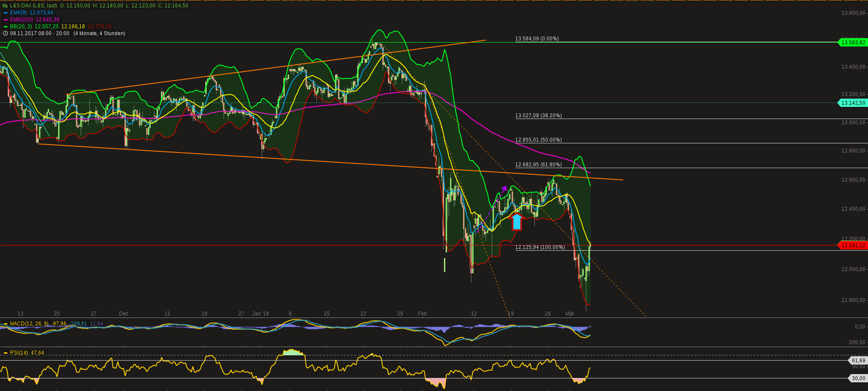Click the 30,00 RSI level tag
Screen dimensions: 868x391
pos(858,378)
